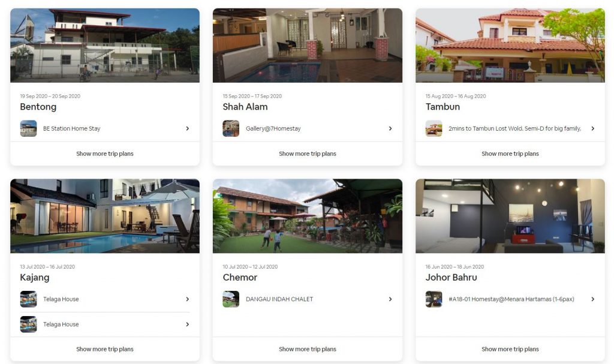Open the Tambun trip title
Screen dimensions: 614x364
click(x=443, y=107)
